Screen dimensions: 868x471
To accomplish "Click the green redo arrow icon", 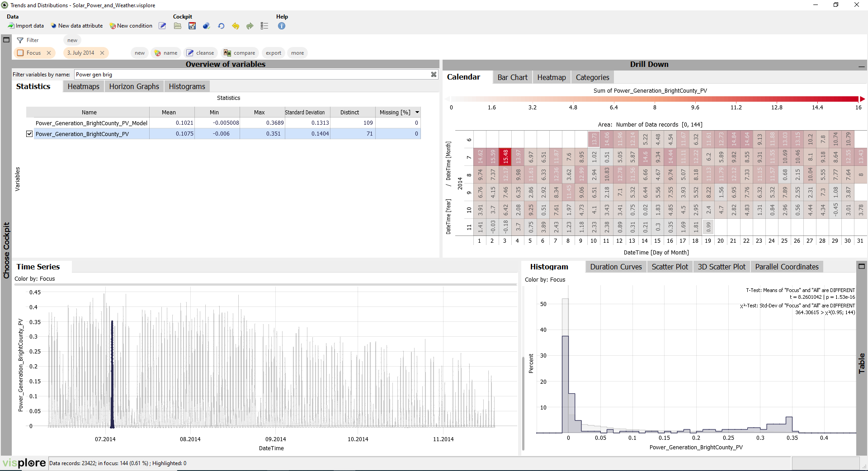I will click(250, 26).
